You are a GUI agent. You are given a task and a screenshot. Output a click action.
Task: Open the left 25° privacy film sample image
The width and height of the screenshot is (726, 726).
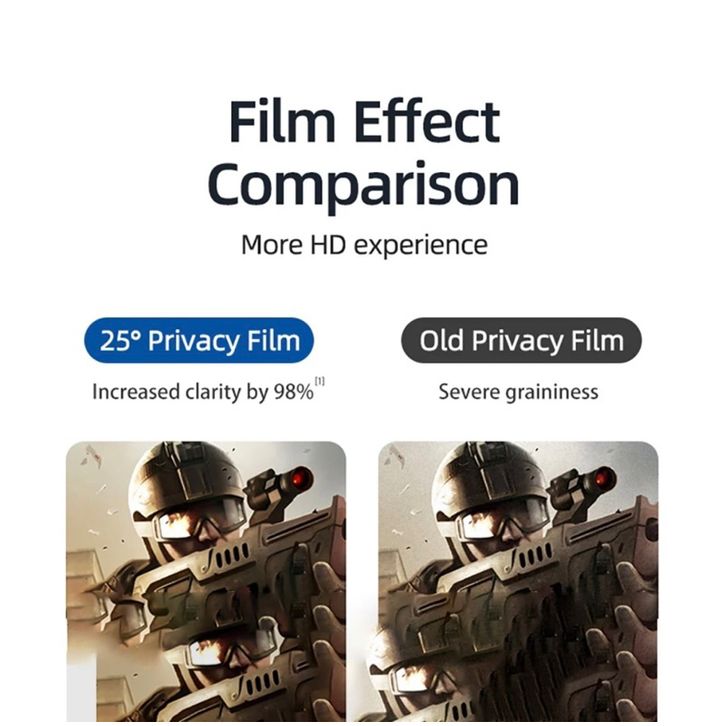tap(206, 582)
